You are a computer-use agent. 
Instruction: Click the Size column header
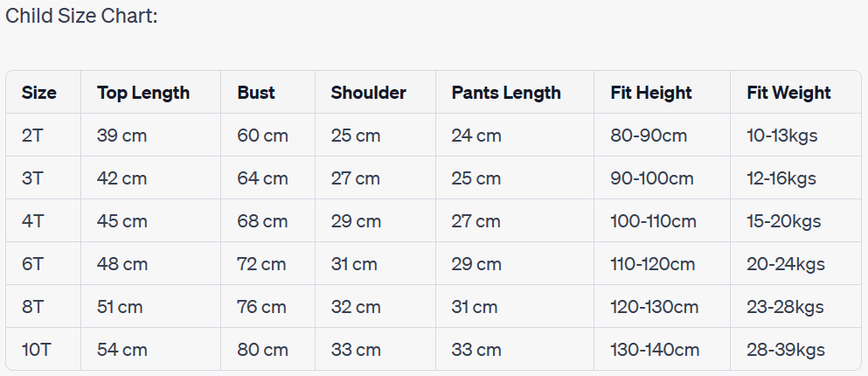click(38, 93)
